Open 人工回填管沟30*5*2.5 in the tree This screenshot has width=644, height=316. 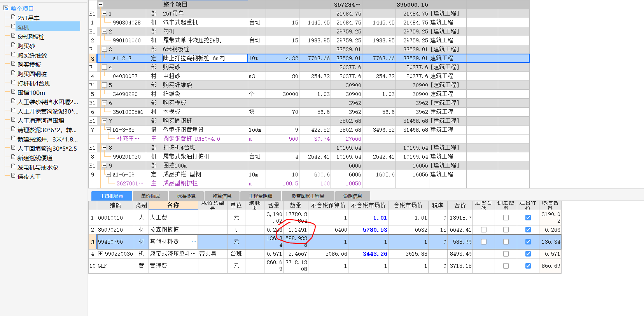(x=47, y=148)
